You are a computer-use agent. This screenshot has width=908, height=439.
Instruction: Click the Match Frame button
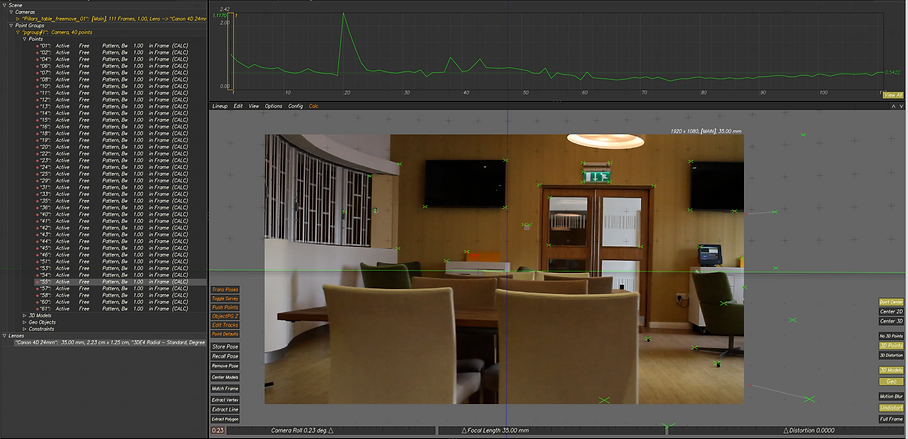[x=225, y=389]
